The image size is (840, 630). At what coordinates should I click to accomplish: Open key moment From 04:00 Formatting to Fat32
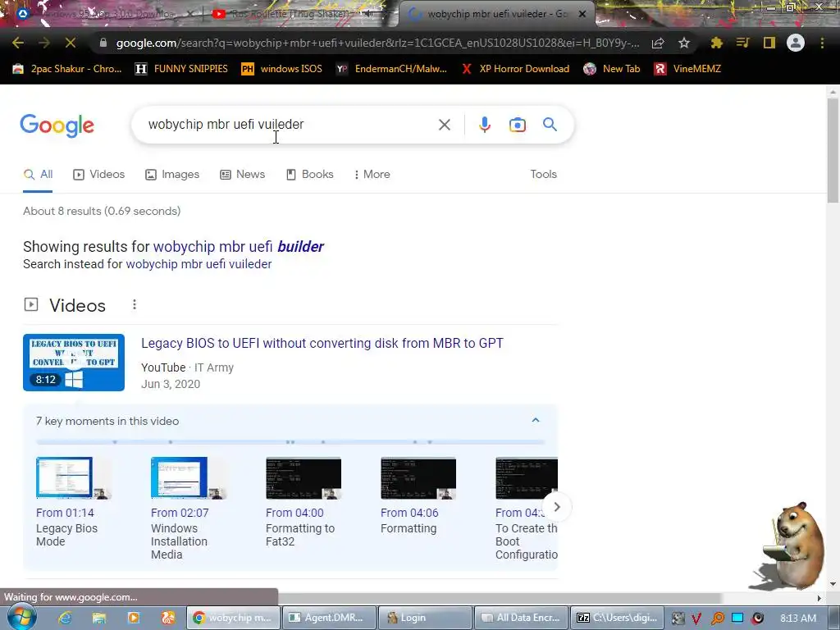click(304, 501)
